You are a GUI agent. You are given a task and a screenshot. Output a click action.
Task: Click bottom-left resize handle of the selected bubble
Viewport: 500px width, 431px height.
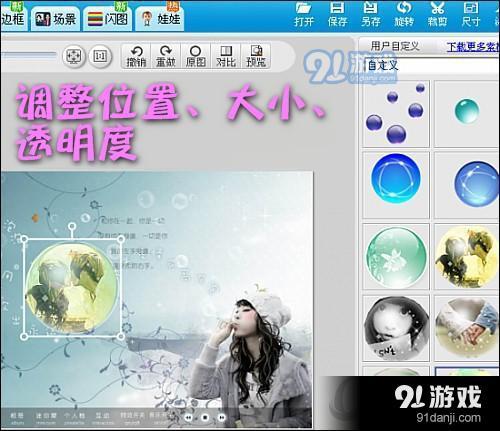click(x=24, y=337)
